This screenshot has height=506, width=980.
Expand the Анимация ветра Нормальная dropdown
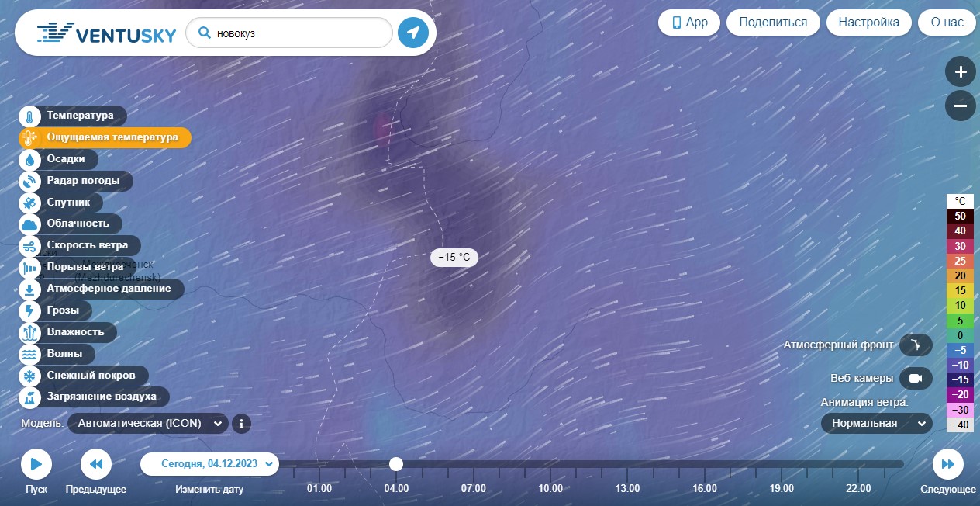pyautogui.click(x=877, y=423)
